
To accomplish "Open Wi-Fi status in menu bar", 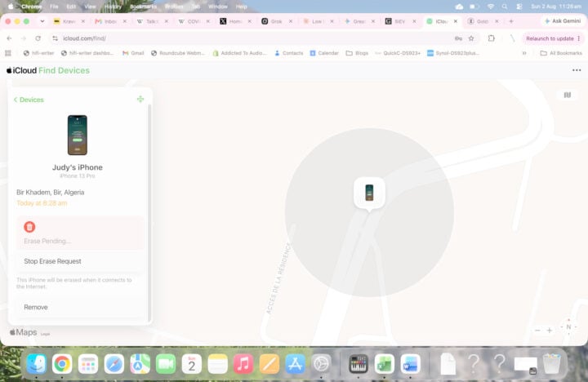I will [x=491, y=7].
